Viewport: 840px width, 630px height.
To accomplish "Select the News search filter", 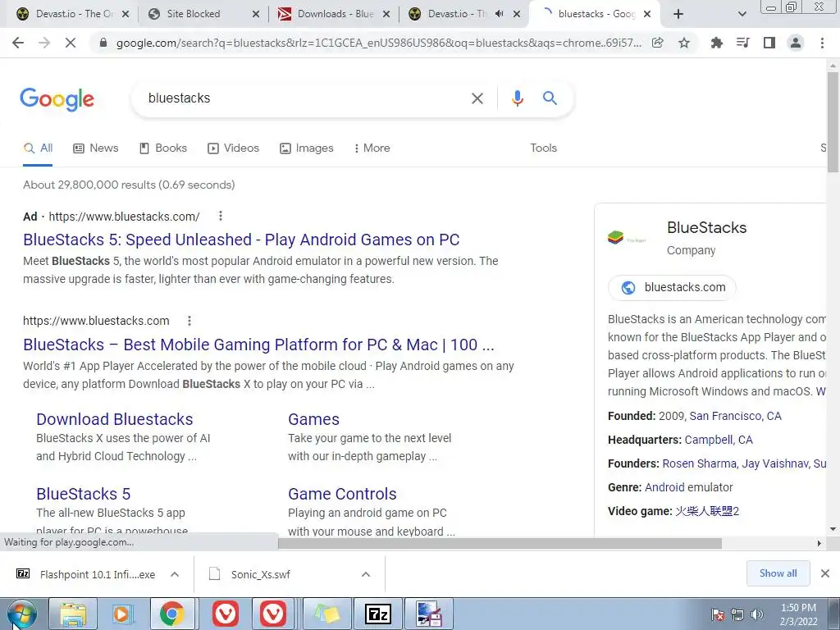I will (x=96, y=148).
